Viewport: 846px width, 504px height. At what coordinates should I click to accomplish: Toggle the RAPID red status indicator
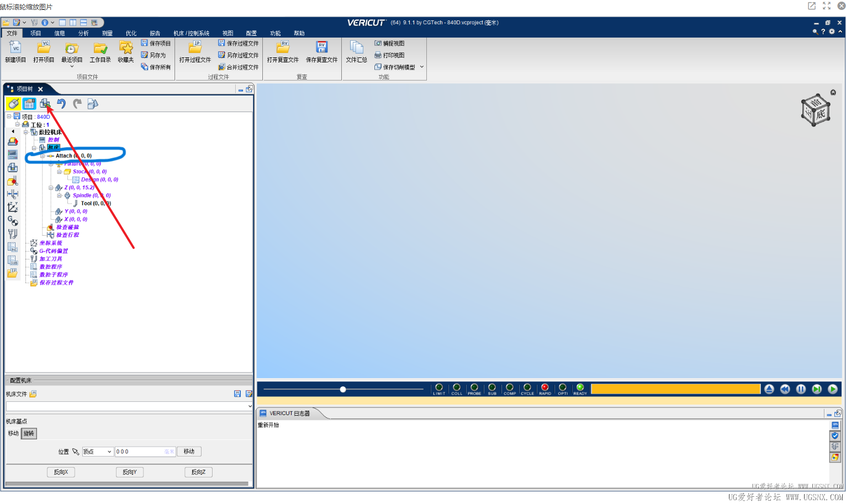pyautogui.click(x=545, y=389)
